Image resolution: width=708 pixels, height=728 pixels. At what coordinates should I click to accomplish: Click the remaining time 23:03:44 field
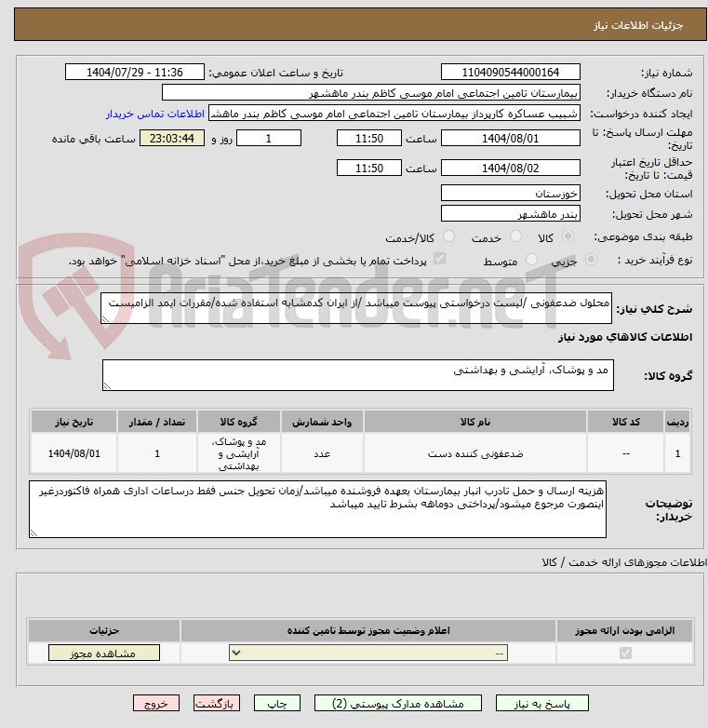tap(172, 139)
